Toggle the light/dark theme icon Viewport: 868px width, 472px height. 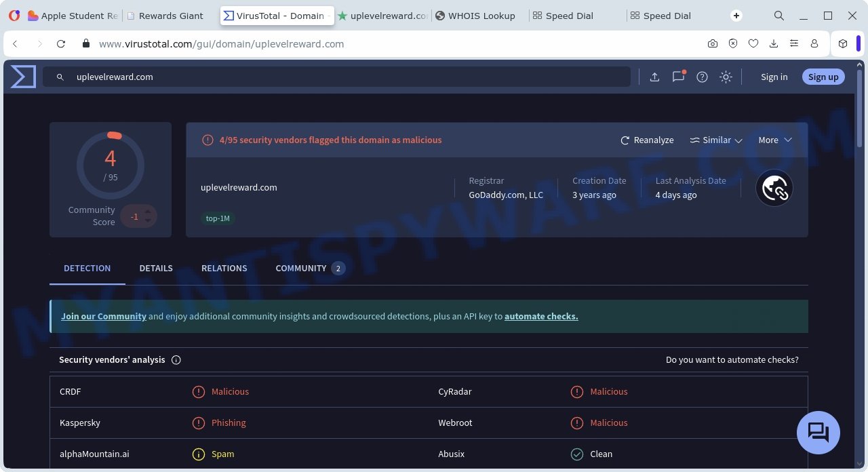(726, 77)
